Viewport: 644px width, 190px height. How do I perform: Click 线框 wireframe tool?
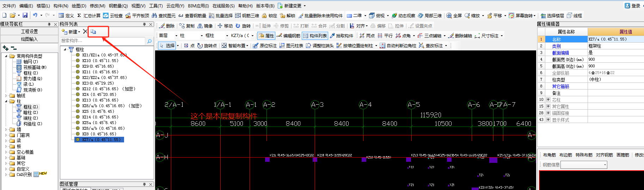pyautogui.click(x=575, y=16)
